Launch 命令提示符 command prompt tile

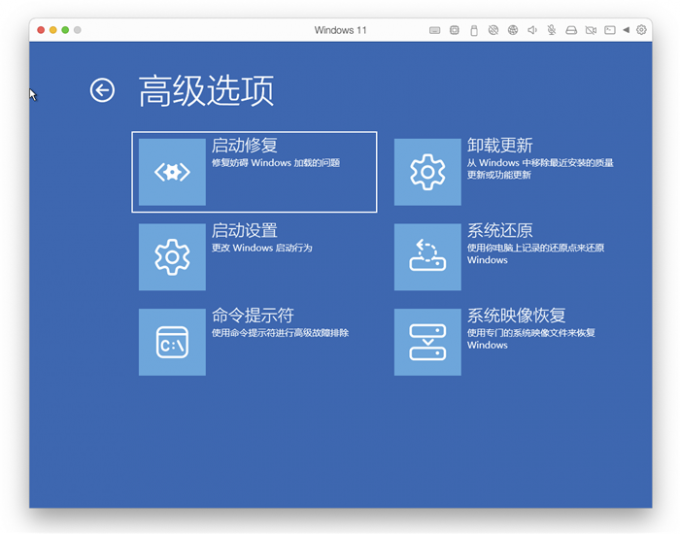point(254,342)
